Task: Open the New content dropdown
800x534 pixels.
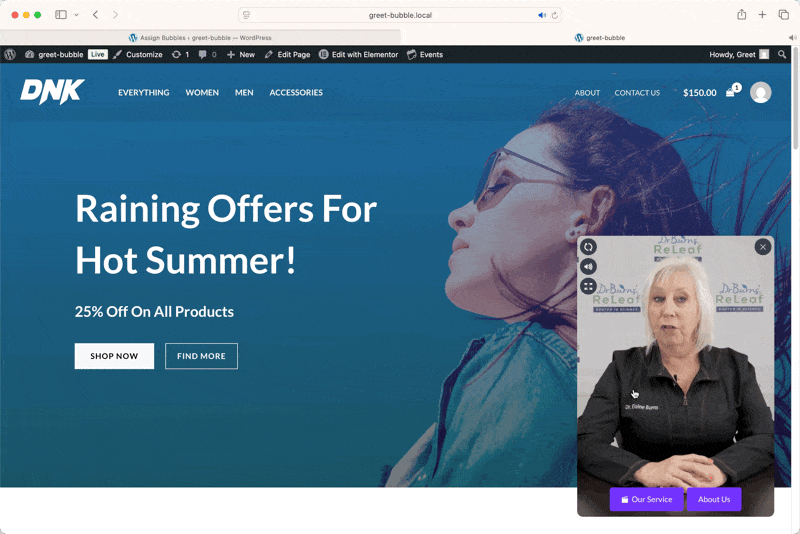Action: point(241,55)
